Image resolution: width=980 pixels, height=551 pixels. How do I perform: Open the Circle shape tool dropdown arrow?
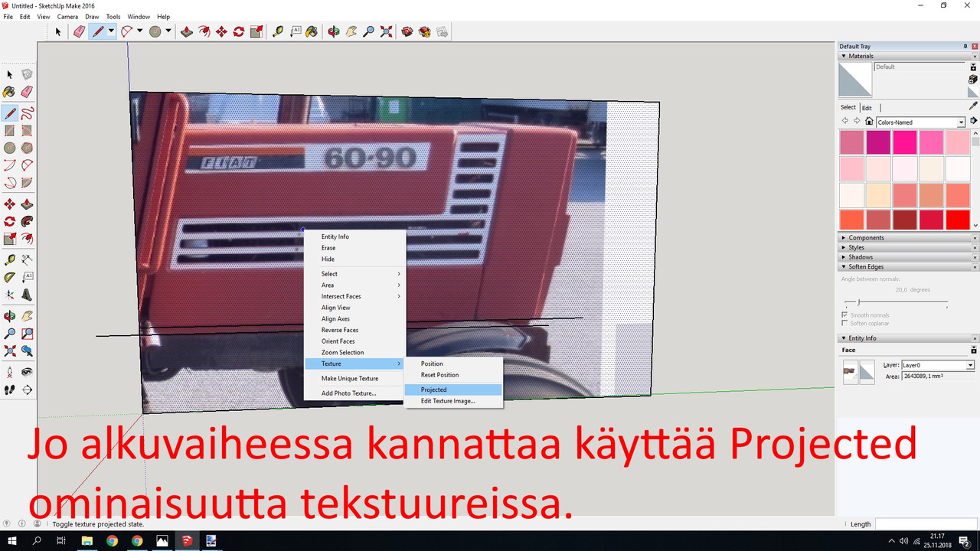[168, 31]
